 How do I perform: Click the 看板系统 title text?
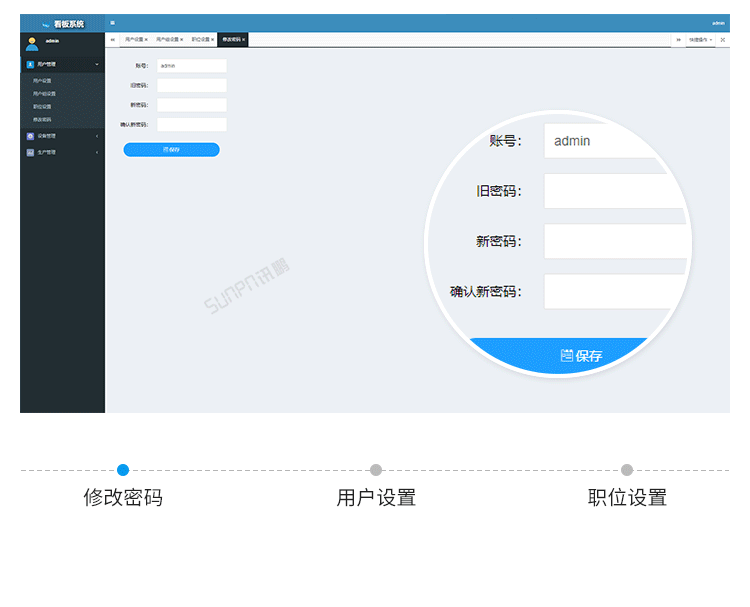69,24
